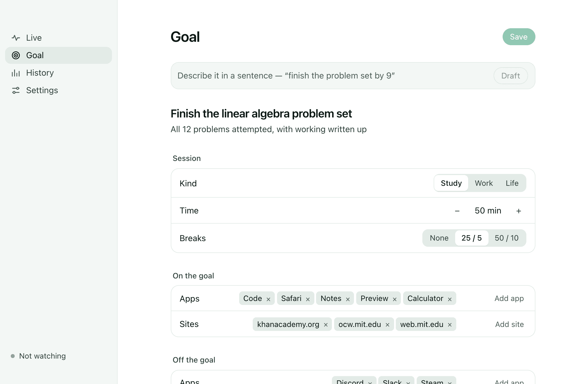Remove the Code app chip
The height and width of the screenshot is (384, 588).
268,299
